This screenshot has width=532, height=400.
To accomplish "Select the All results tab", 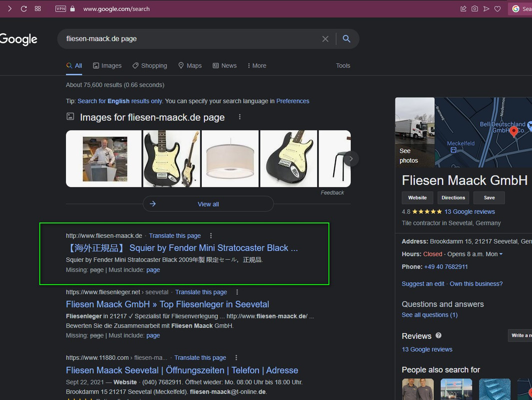I will 74,65.
